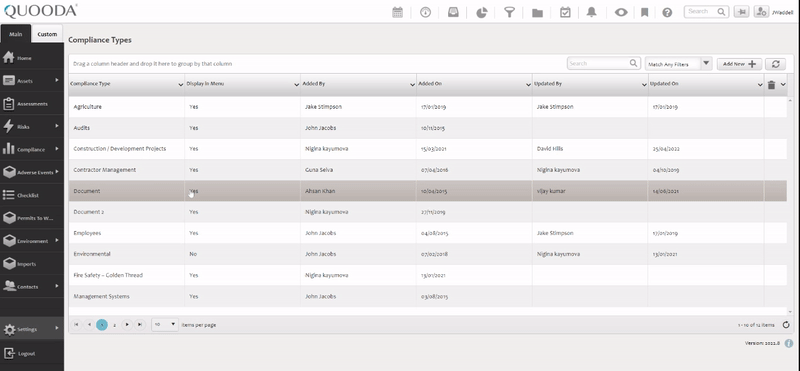800x371 pixels.
Task: Select the Document 2 row
Action: point(428,212)
